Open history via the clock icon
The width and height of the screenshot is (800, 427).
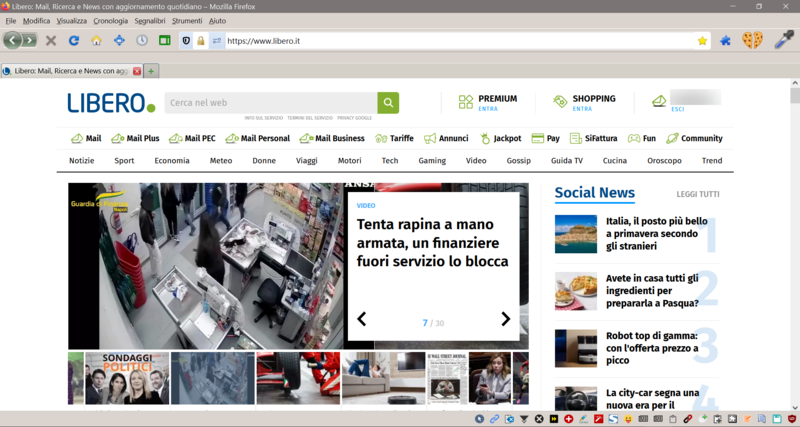click(142, 40)
